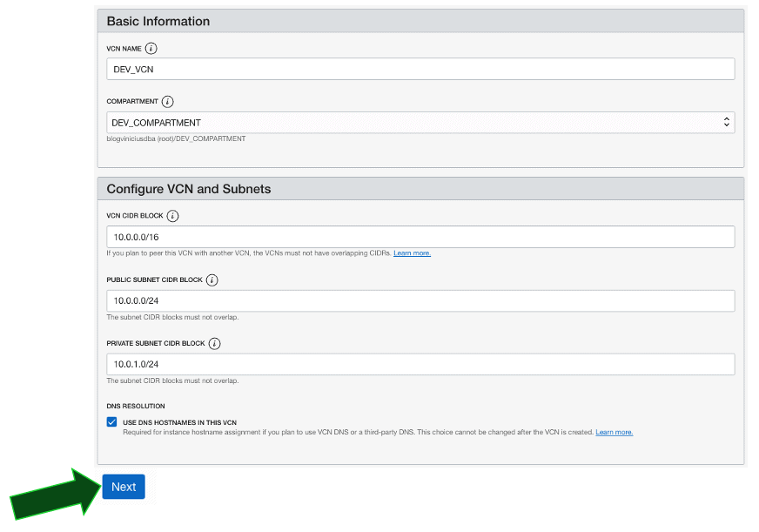Image resolution: width=759 pixels, height=532 pixels.
Task: Open Learn more link about overlapping CIDRs
Action: pos(412,253)
